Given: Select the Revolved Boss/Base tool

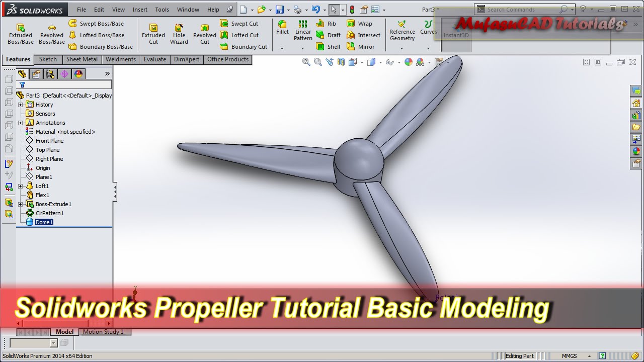Looking at the screenshot, I should point(51,34).
